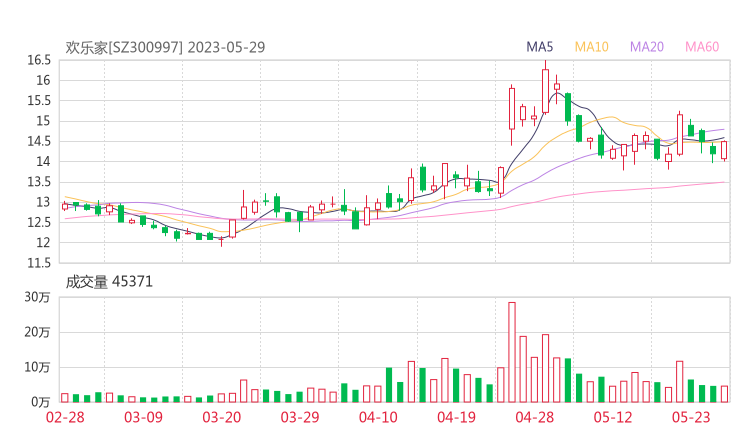
Task: Click the 03-20 date axis label
Action: click(x=222, y=417)
